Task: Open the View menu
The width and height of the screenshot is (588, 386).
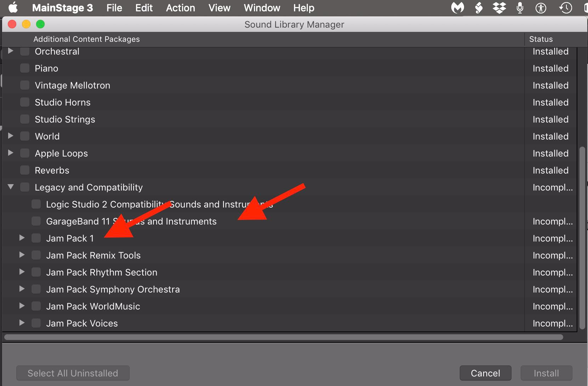Action: click(219, 8)
